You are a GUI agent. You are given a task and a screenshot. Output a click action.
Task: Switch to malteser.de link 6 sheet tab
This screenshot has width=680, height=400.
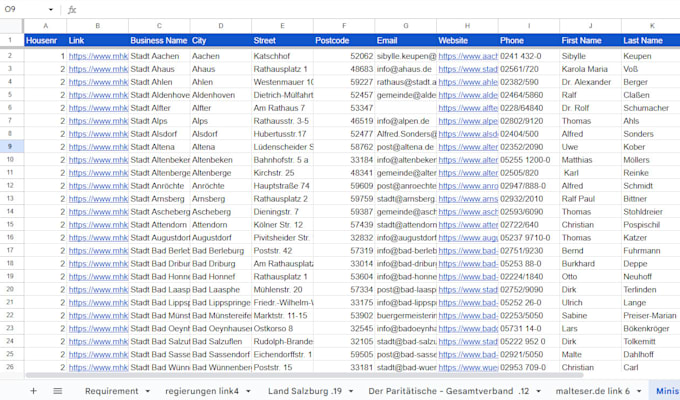coord(593,391)
